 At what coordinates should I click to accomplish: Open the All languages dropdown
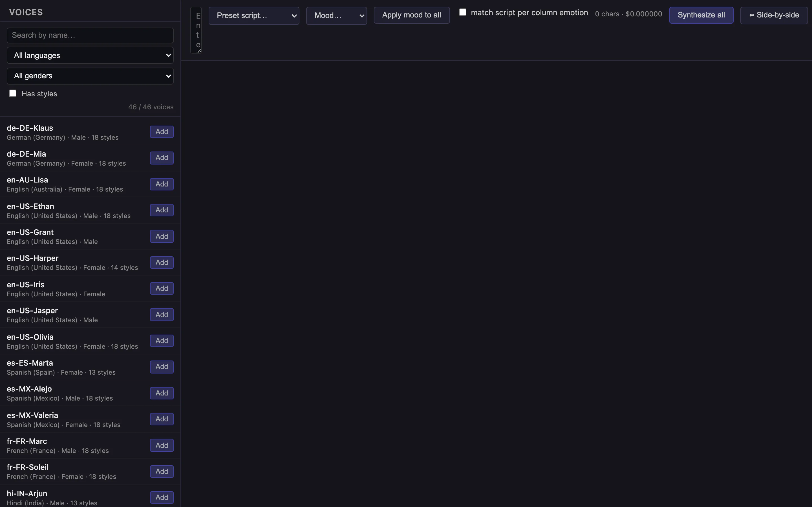[x=90, y=55]
